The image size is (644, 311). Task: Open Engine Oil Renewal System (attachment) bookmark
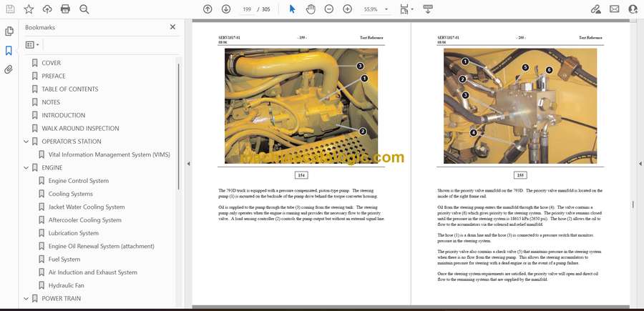[102, 246]
